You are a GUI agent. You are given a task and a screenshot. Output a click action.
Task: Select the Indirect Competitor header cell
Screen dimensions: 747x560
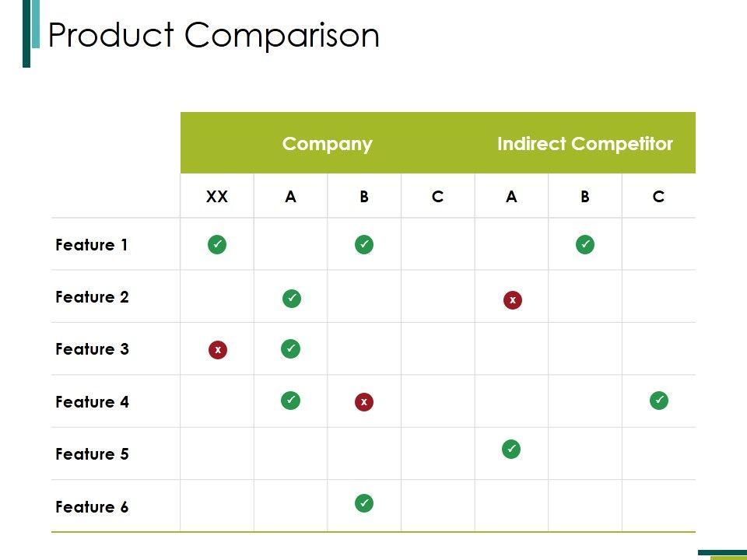coord(584,144)
